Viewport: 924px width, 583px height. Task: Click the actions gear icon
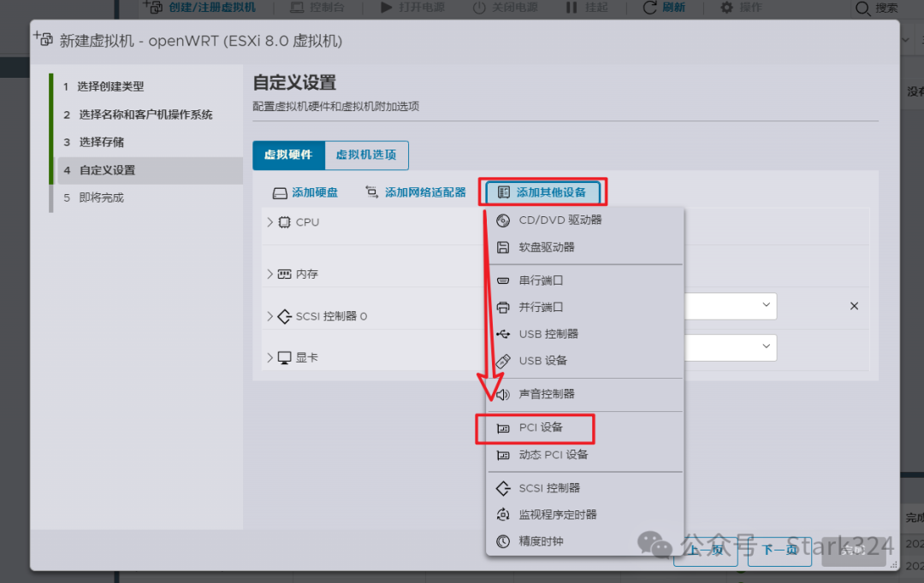tap(727, 8)
